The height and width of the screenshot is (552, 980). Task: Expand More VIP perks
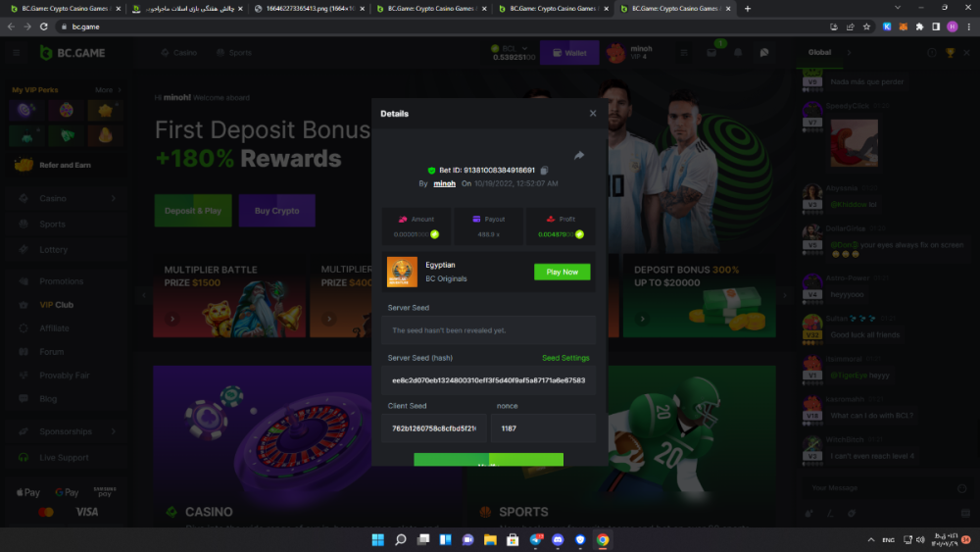tap(108, 90)
